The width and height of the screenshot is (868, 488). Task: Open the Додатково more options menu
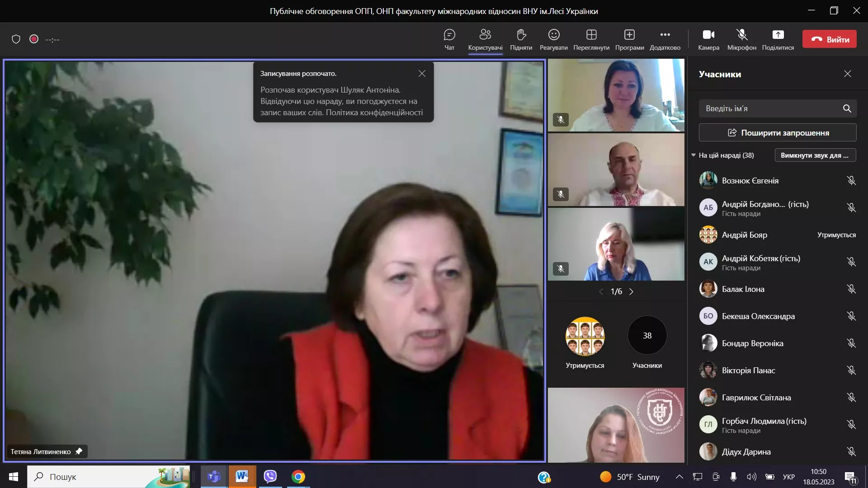[x=665, y=35]
